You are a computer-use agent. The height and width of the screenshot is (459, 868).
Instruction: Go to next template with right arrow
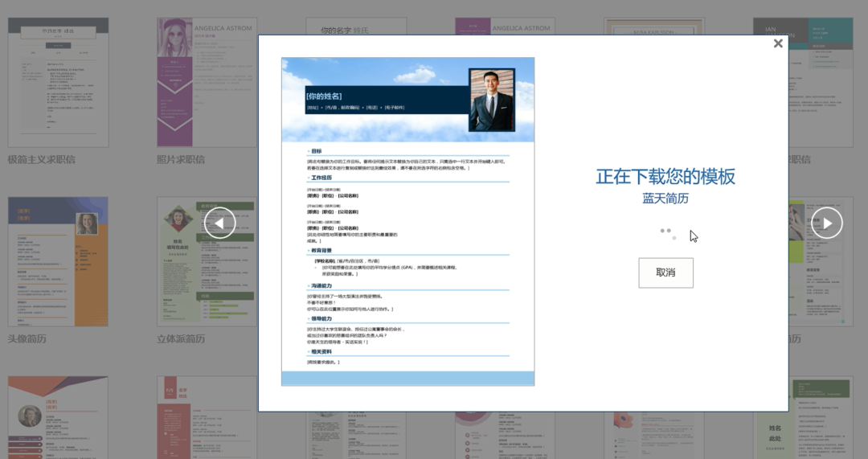pyautogui.click(x=826, y=223)
